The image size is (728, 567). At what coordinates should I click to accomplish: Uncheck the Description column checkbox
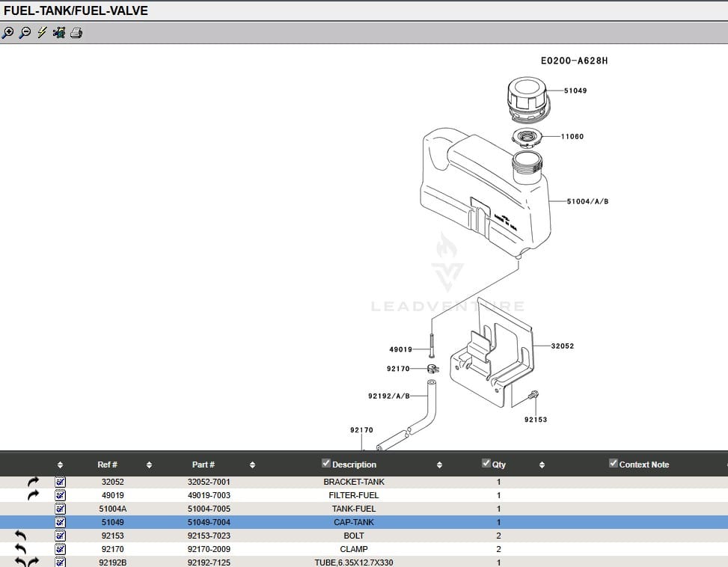click(x=325, y=464)
